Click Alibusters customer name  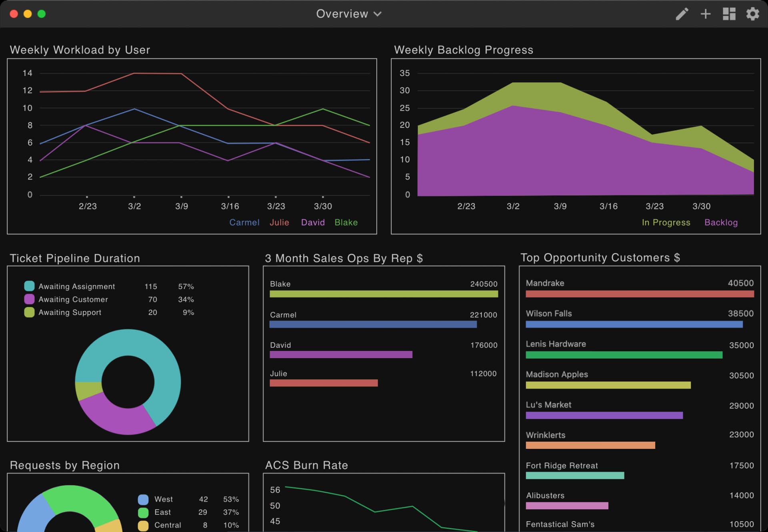tap(545, 496)
